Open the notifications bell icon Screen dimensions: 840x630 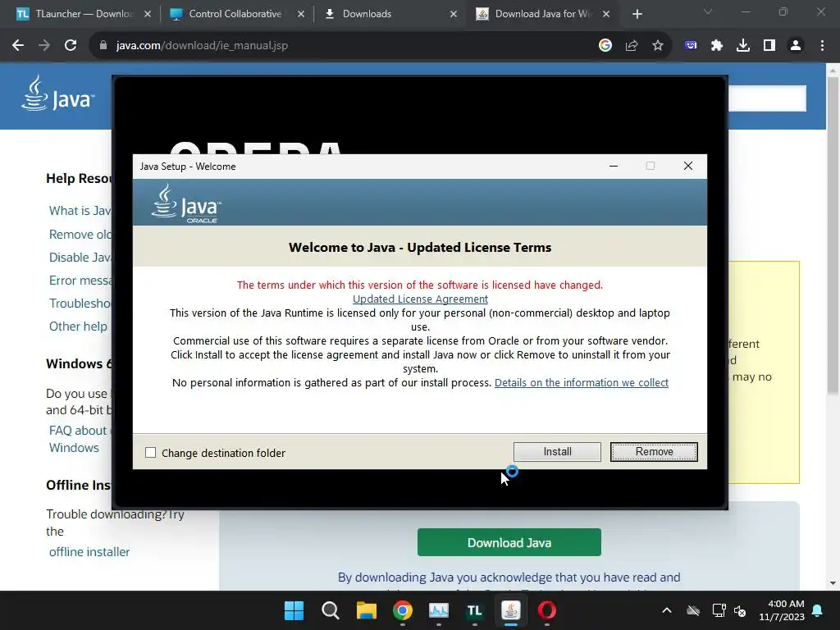[818, 610]
